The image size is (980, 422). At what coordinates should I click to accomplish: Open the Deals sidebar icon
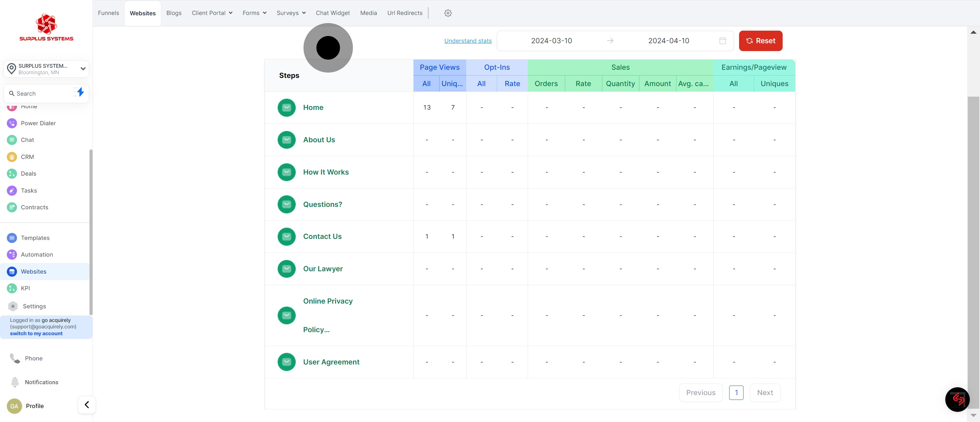(x=12, y=174)
